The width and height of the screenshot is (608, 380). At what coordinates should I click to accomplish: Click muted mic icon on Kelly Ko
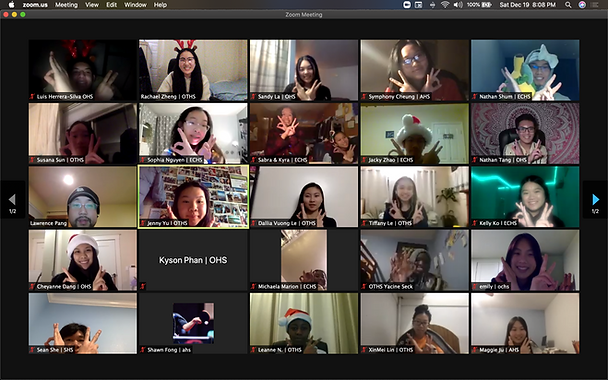[475, 223]
